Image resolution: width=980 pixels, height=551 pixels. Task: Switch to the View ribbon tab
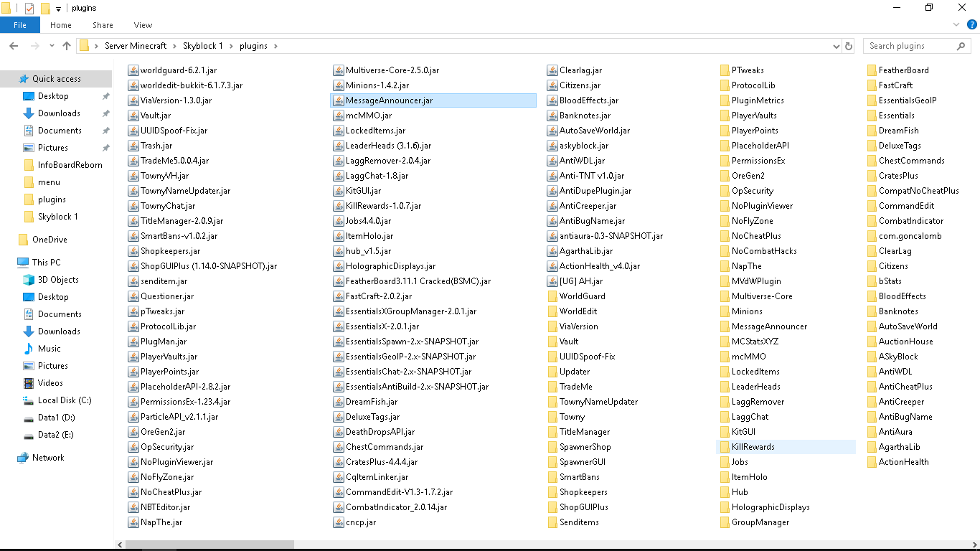tap(143, 25)
